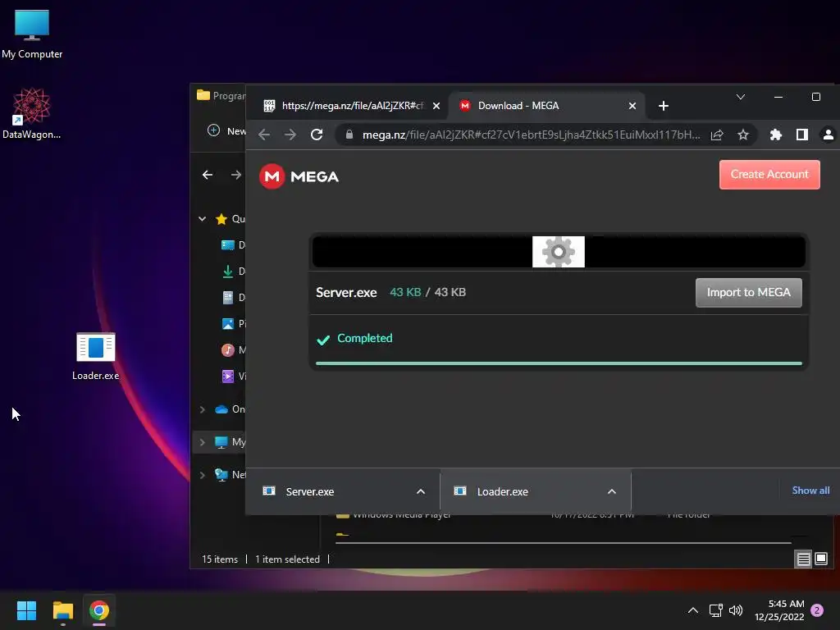This screenshot has height=630, width=840.
Task: Go back in File Explorer window
Action: coord(208,175)
